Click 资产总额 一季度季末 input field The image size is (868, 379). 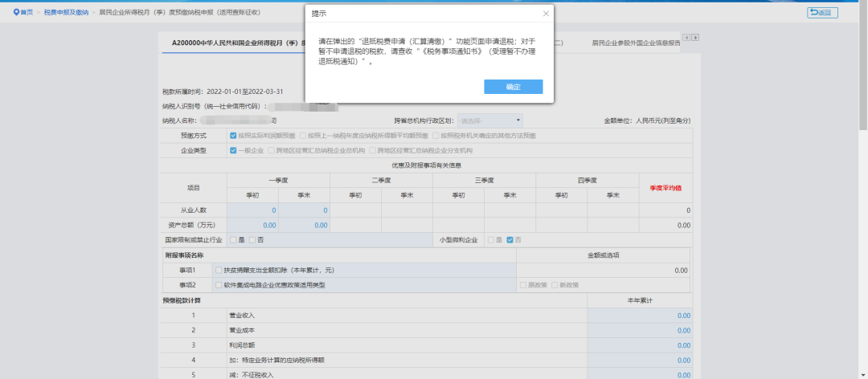point(305,226)
